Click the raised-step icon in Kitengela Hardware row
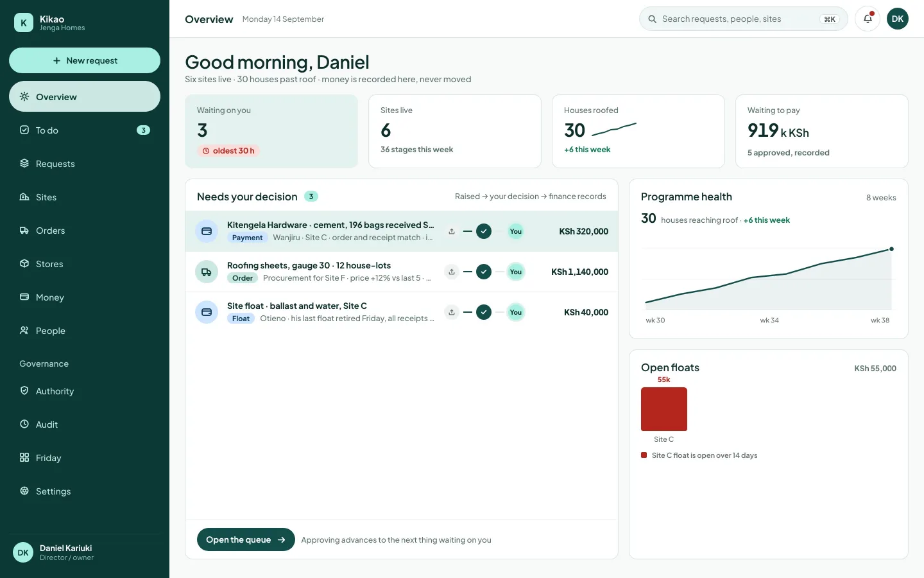 point(452,231)
